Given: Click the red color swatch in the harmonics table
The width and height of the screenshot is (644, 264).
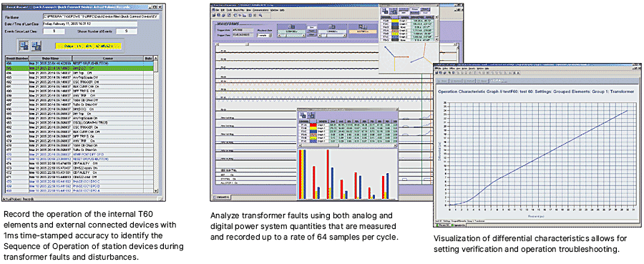Looking at the screenshot, I should pos(313,124).
